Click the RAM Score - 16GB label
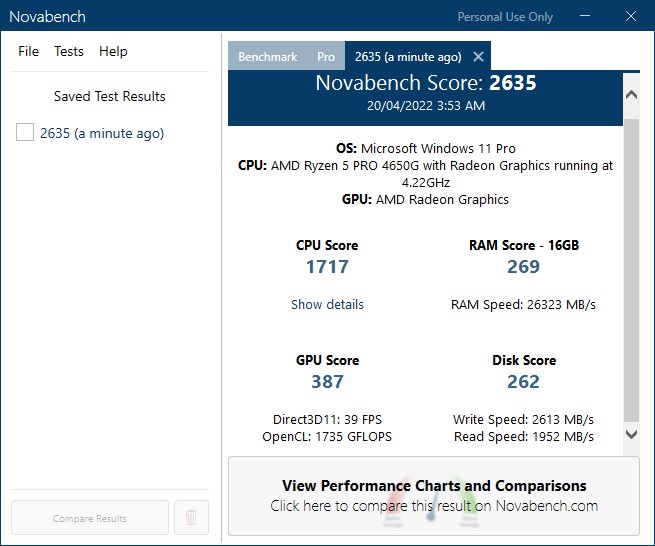 pyautogui.click(x=524, y=245)
